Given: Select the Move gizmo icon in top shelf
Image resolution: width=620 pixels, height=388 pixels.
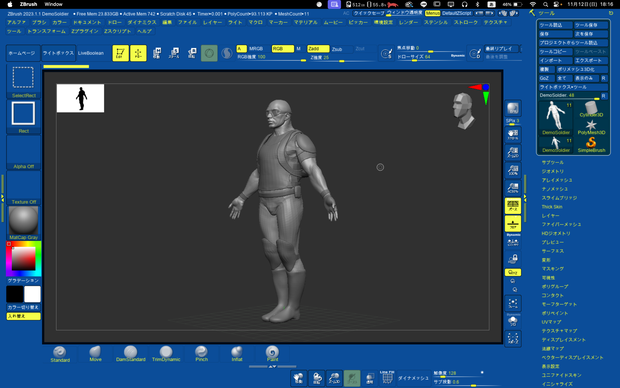Looking at the screenshot, I should 157,53.
